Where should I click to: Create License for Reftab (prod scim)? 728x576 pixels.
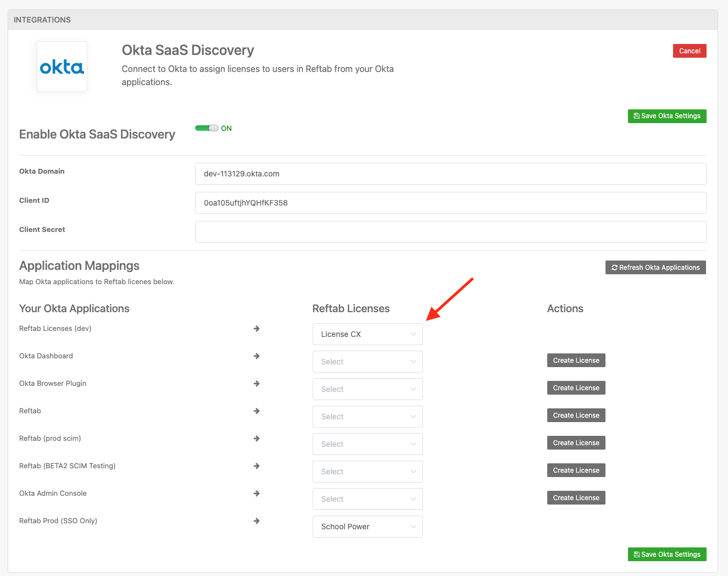point(576,443)
